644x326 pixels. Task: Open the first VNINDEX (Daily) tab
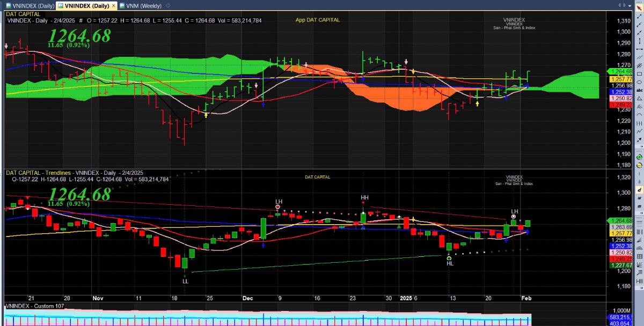[x=30, y=5]
